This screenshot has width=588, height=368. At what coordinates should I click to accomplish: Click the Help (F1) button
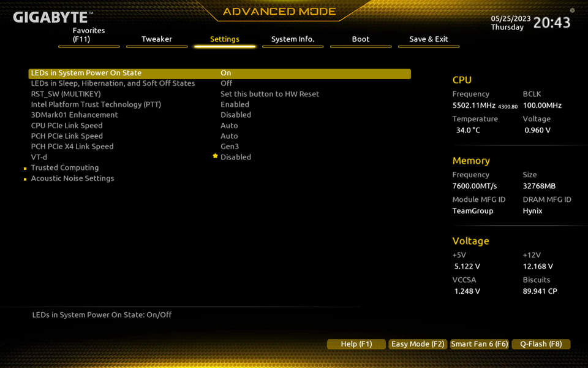(x=356, y=344)
